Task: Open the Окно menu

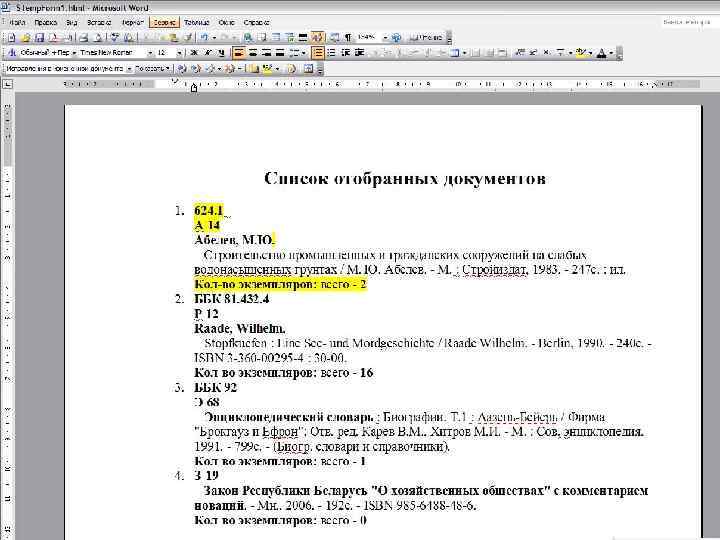Action: [226, 22]
